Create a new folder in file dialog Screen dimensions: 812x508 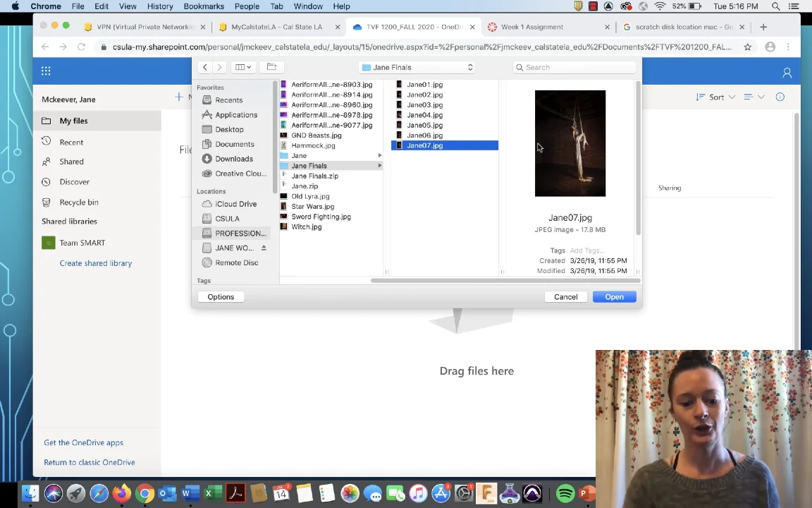272,67
